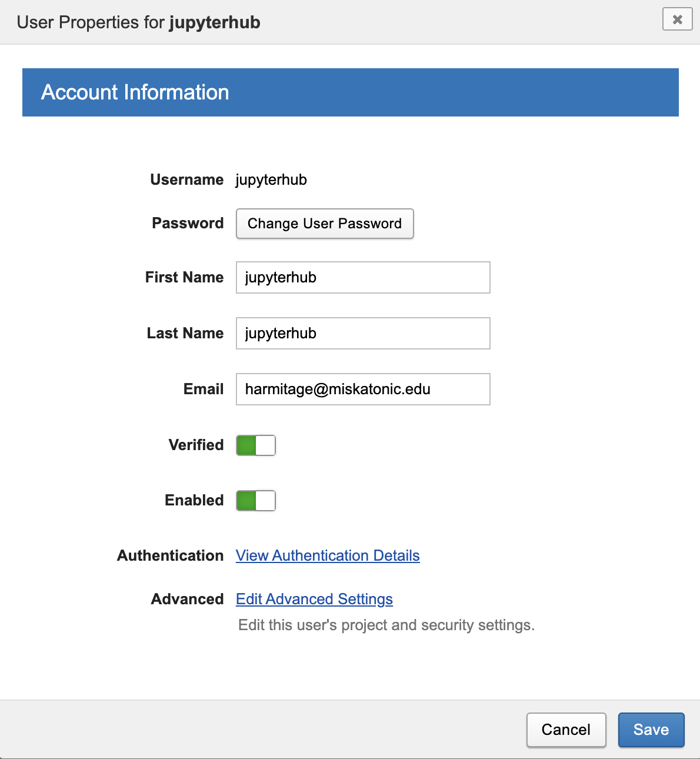This screenshot has height=759, width=700.
Task: Click into the Email input field
Action: 363,389
